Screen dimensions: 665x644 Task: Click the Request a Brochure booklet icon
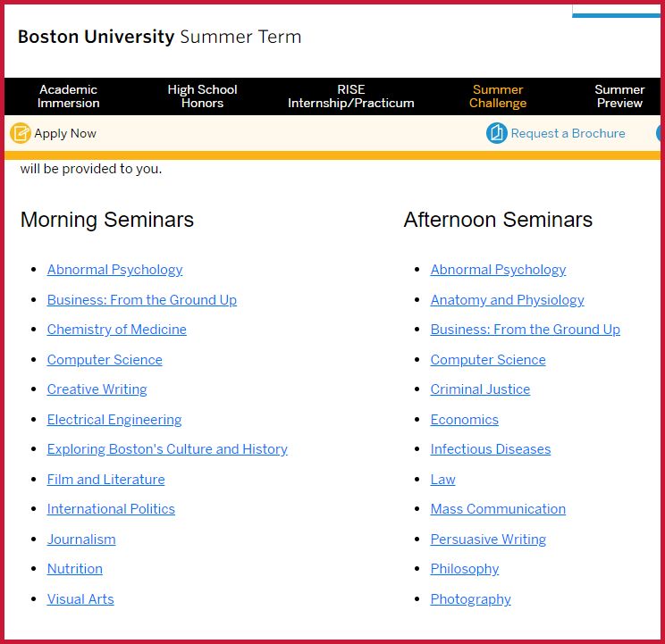click(496, 134)
